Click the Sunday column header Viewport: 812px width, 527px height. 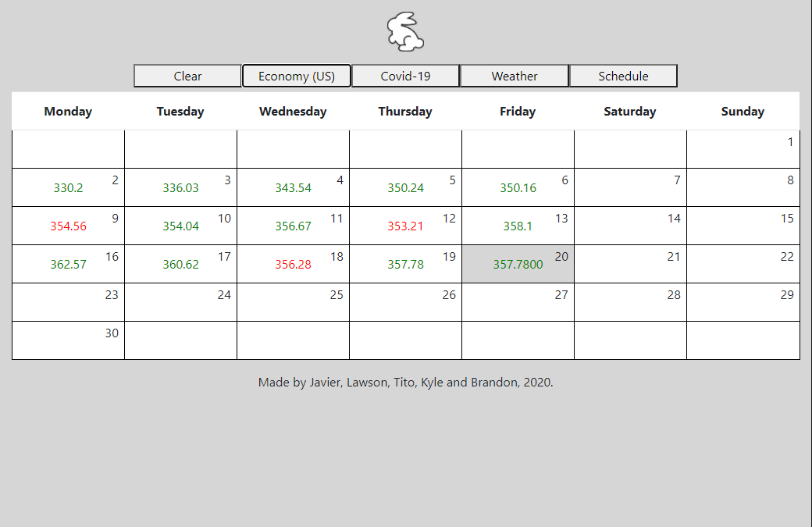(x=743, y=111)
